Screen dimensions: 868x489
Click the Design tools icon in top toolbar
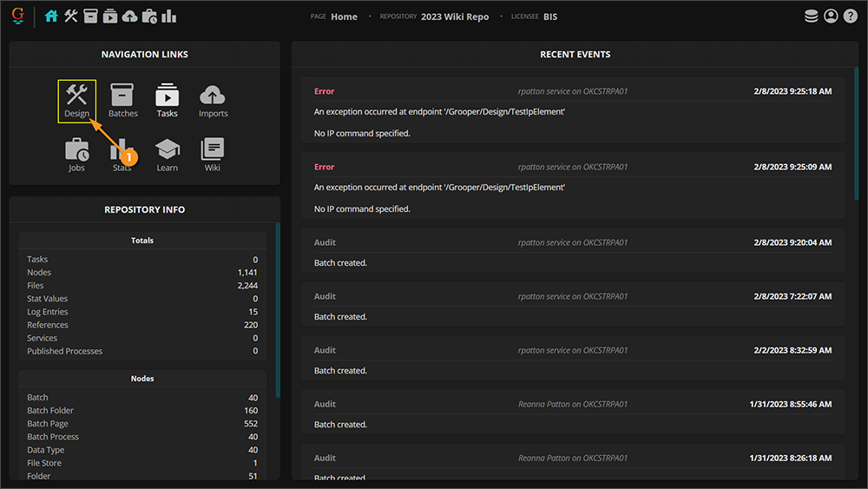71,16
